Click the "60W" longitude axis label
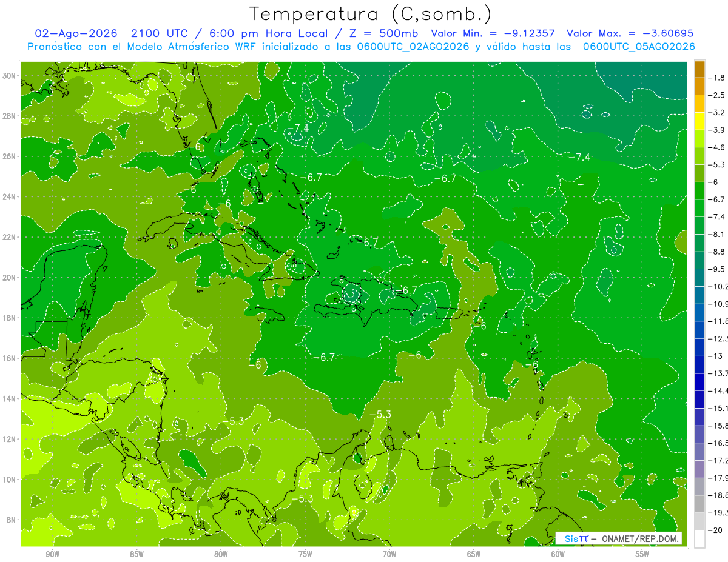Screen dimensions: 728x562 (558, 554)
